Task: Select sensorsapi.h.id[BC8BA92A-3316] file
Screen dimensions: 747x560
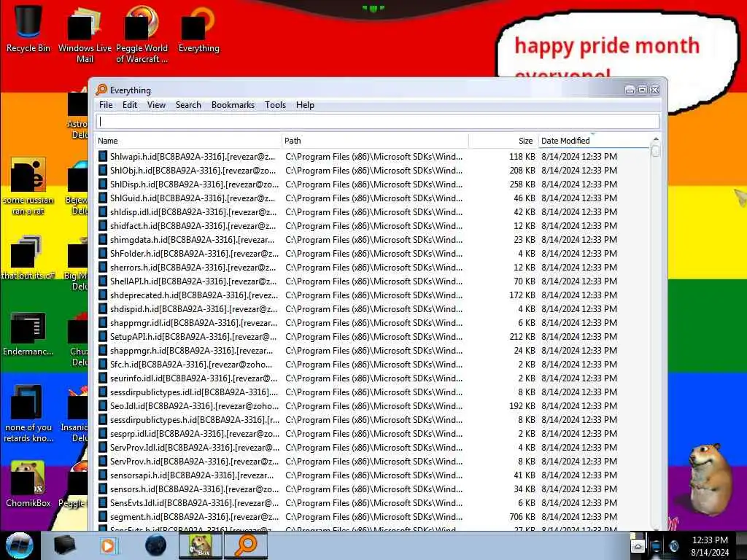Action: click(192, 475)
